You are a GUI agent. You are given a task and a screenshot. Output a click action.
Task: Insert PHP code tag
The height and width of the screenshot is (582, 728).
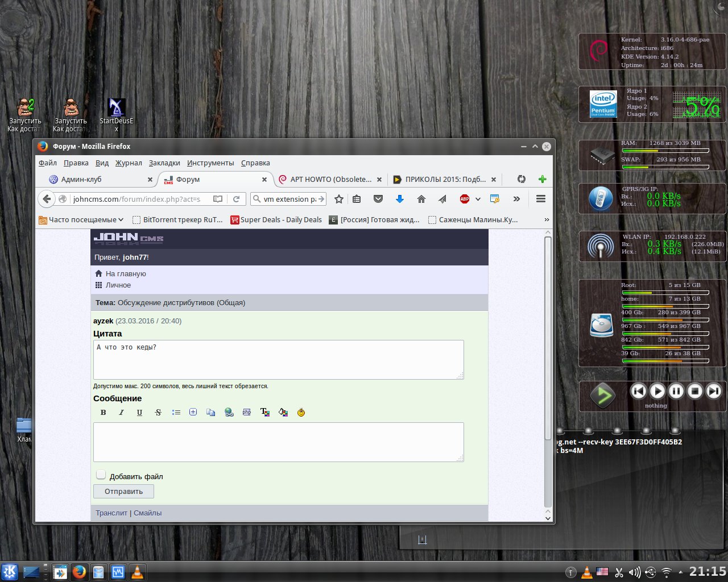(247, 413)
